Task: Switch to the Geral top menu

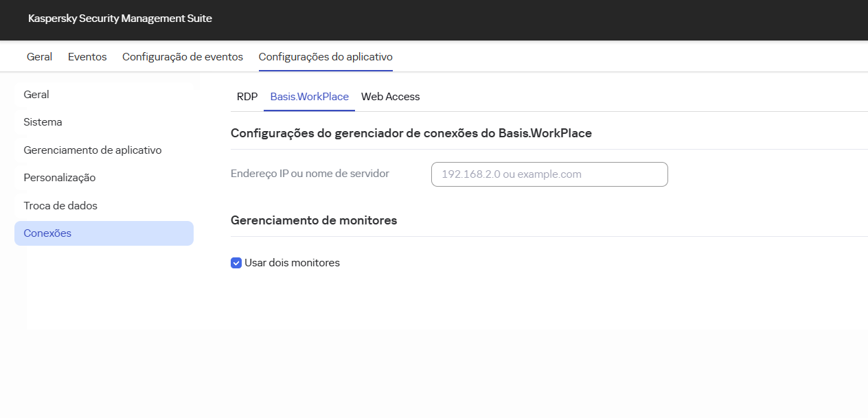Action: pos(39,56)
